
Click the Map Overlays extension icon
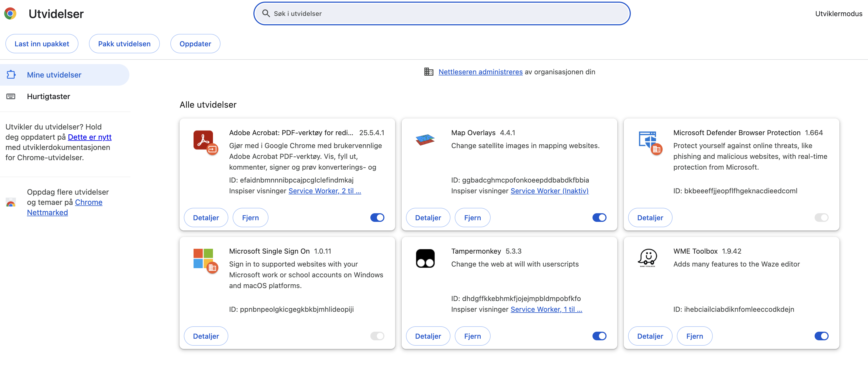tap(425, 139)
